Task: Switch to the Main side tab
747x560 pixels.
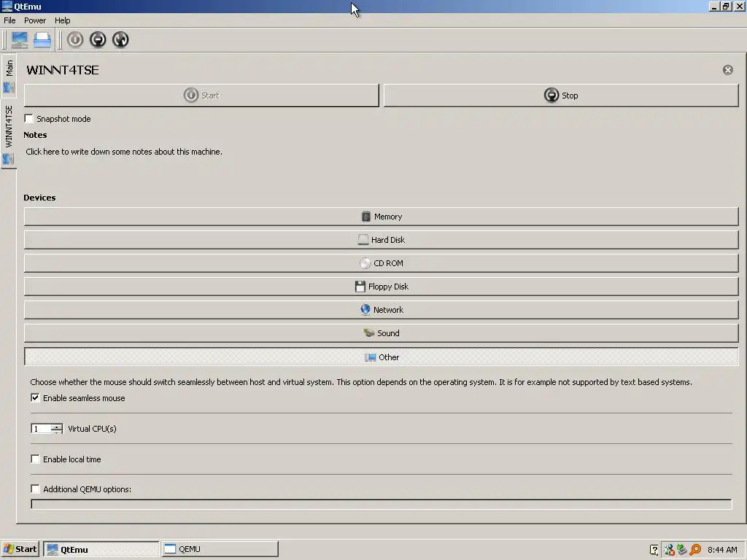Action: [9, 75]
